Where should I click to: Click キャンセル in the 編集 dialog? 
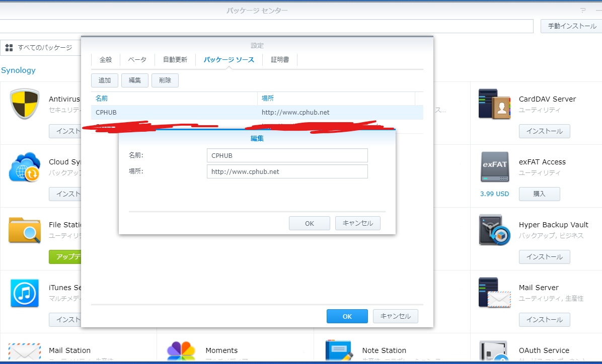[x=358, y=223]
